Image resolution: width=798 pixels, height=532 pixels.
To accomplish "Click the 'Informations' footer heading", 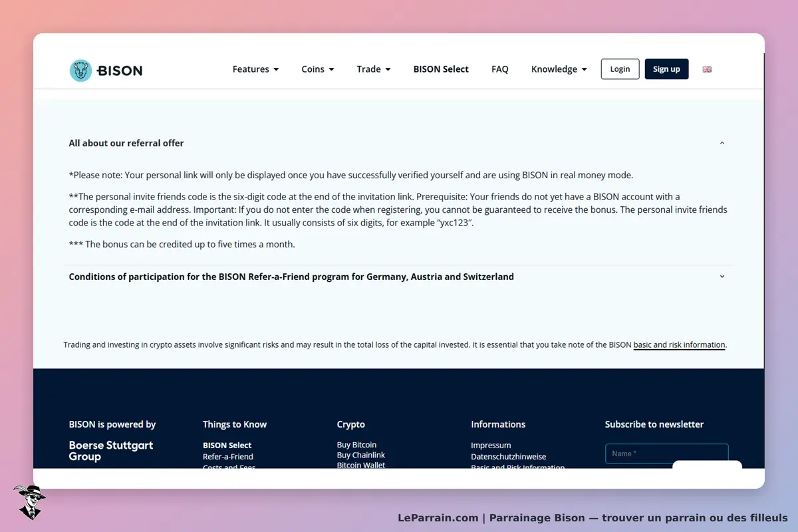I will pos(498,424).
